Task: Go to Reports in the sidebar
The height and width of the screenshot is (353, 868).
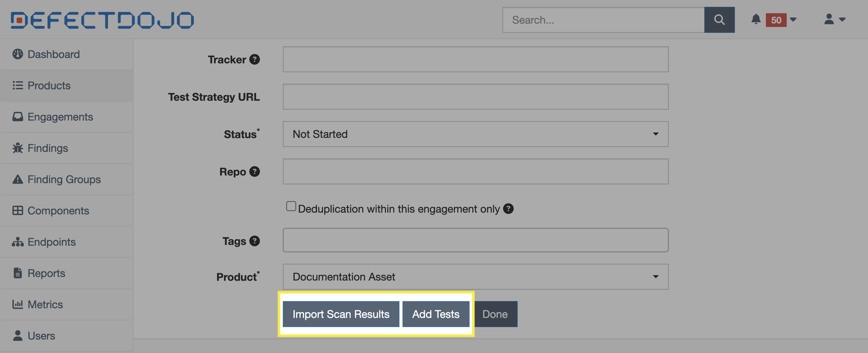Action: (x=46, y=273)
